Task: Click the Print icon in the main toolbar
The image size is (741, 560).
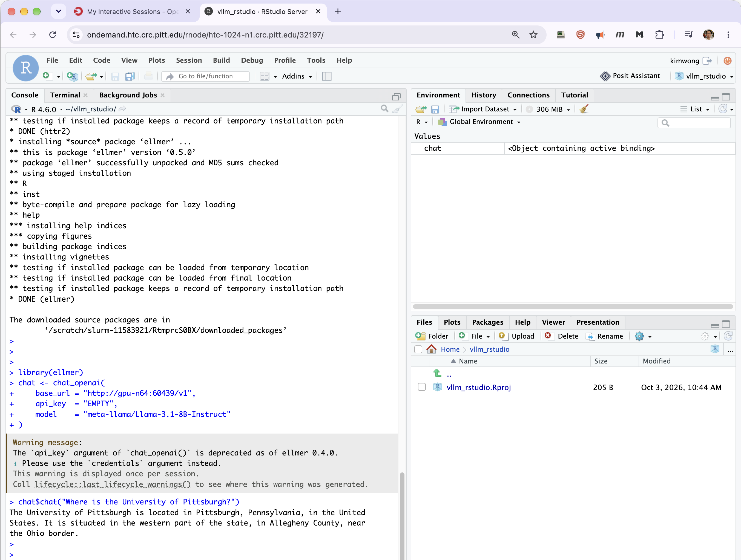Action: coord(149,76)
